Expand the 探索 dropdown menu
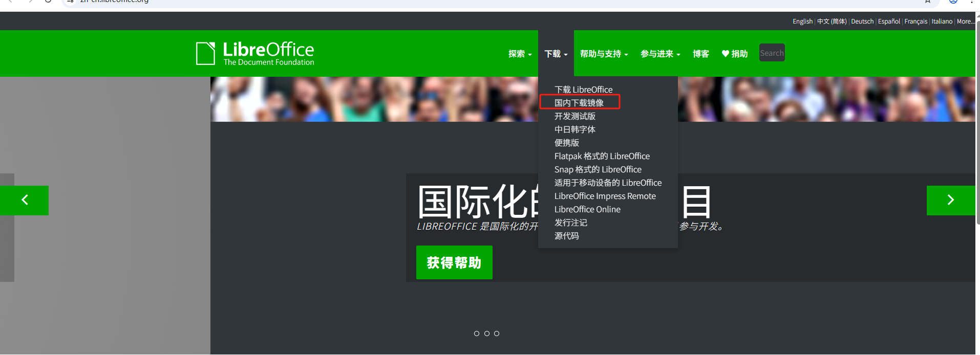This screenshot has width=980, height=355. (520, 54)
